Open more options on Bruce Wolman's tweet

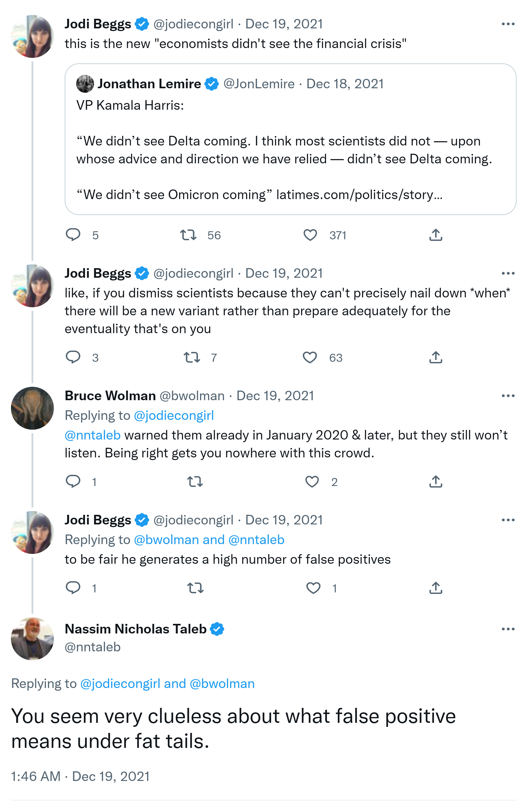(x=508, y=396)
